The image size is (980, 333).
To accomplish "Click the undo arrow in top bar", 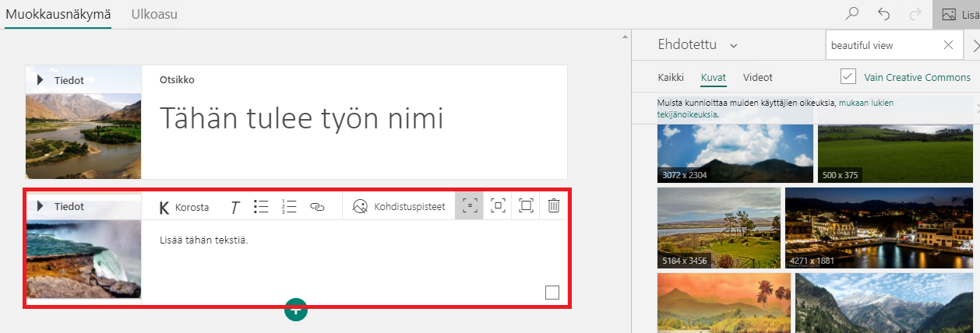I will 883,14.
